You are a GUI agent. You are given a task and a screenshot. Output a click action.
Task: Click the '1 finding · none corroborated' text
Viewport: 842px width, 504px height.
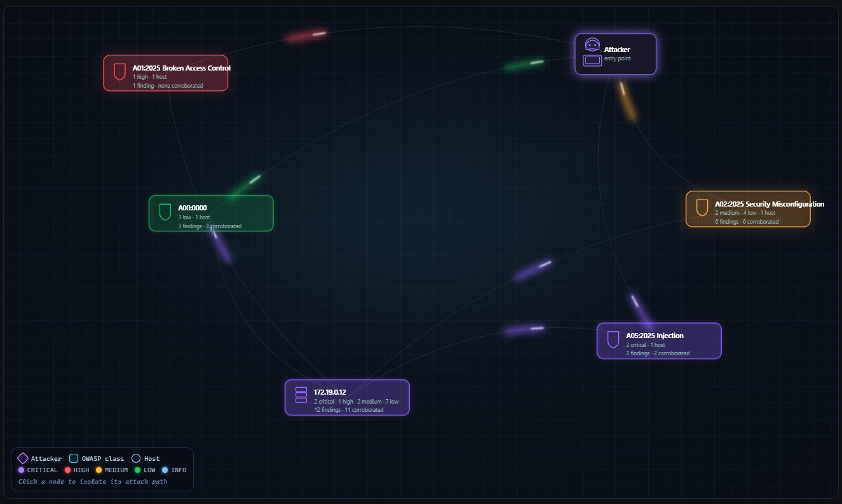(x=168, y=85)
